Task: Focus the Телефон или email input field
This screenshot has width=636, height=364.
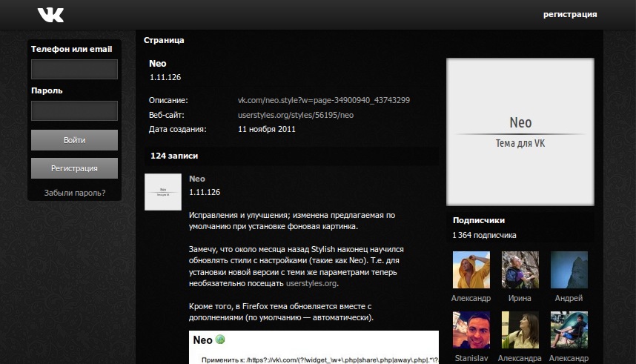Action: pyautogui.click(x=74, y=70)
